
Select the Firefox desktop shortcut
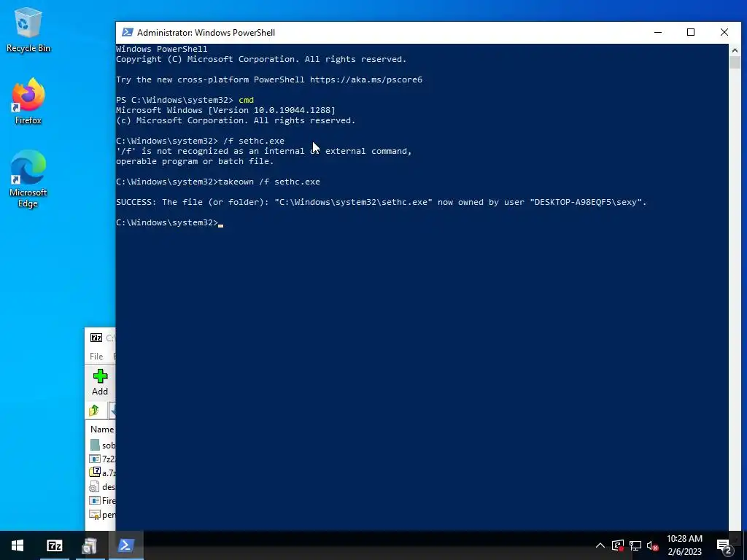[x=28, y=101]
